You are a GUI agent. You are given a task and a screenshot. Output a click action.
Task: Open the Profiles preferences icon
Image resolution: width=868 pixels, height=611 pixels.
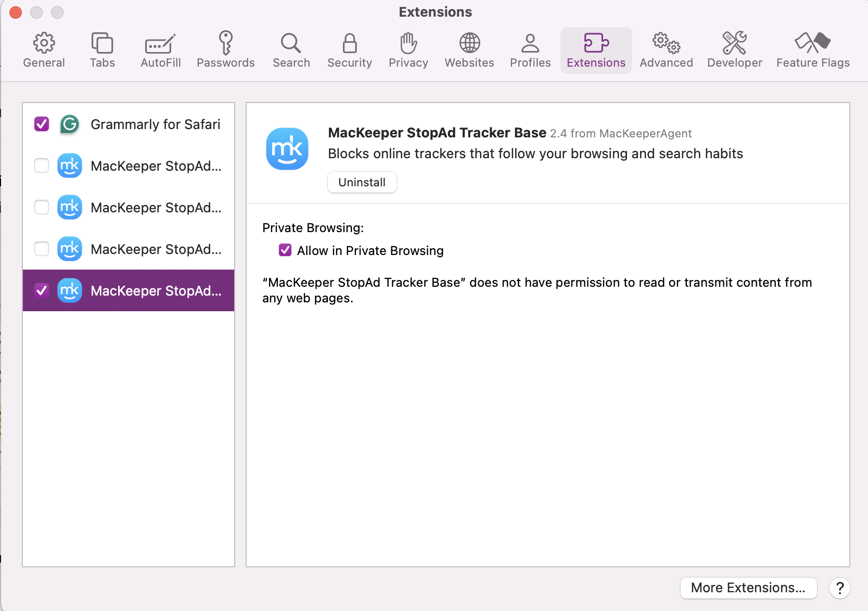(x=530, y=49)
